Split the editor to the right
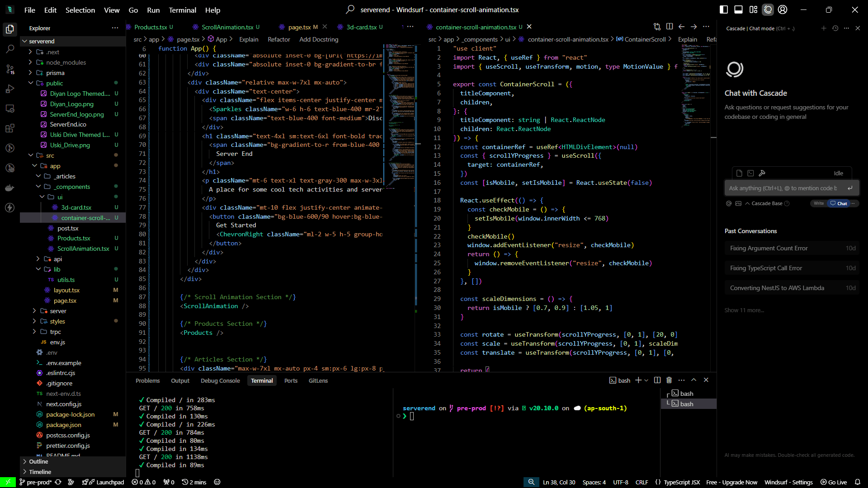 [x=670, y=27]
